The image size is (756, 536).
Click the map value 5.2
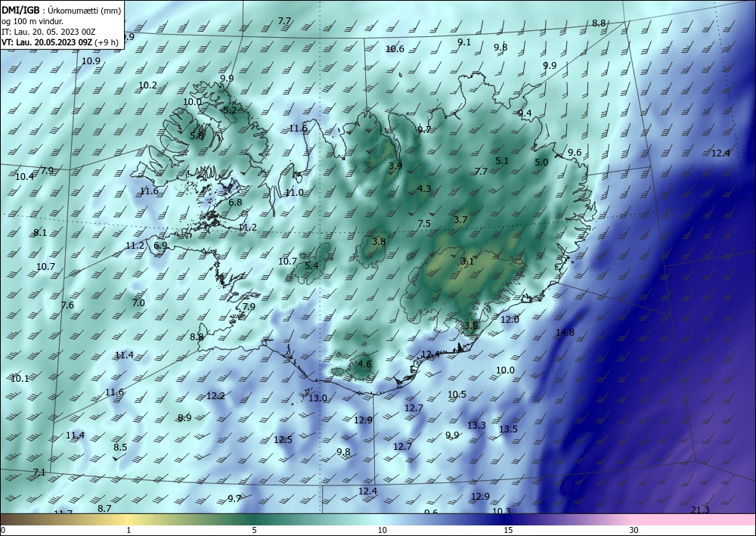231,110
